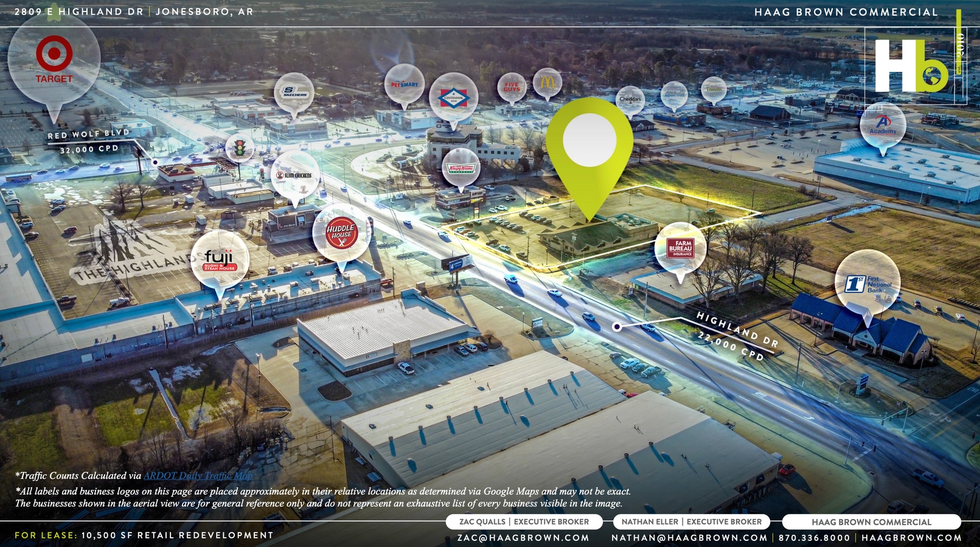Select the For Lease label

46,535
